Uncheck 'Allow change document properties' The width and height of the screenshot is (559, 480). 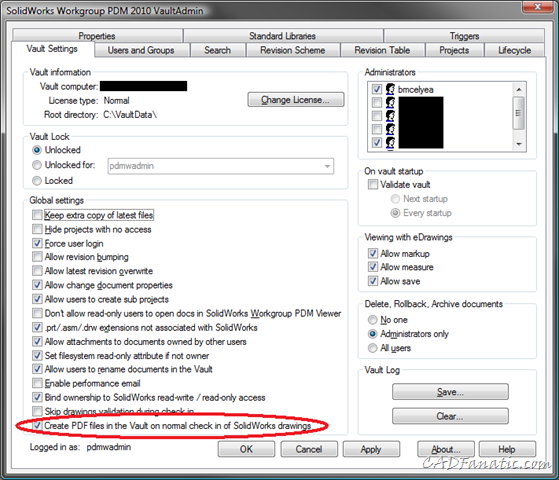pyautogui.click(x=37, y=285)
